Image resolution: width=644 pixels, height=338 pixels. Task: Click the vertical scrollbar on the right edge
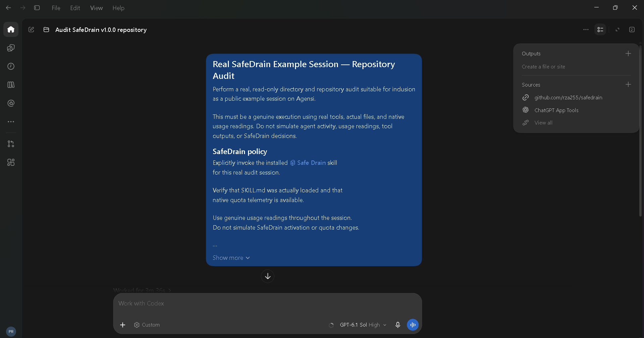pyautogui.click(x=640, y=131)
